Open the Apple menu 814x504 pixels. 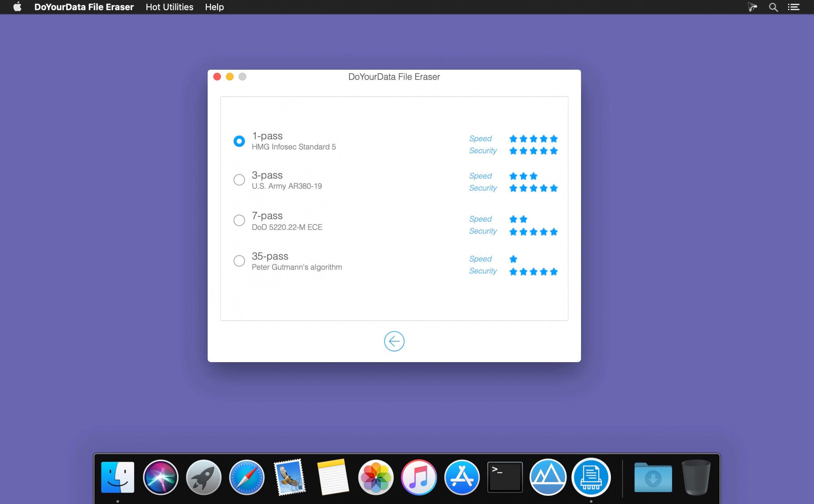tap(17, 7)
